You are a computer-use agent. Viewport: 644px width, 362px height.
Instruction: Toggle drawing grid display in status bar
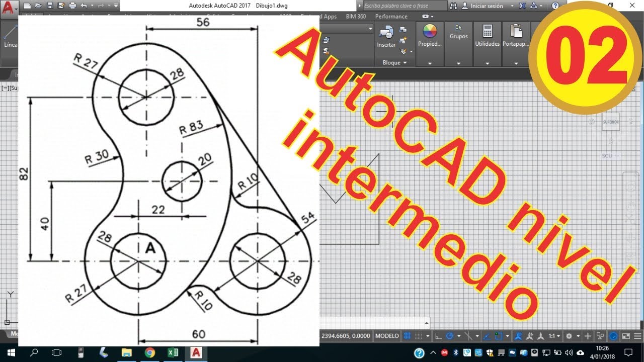[407, 336]
